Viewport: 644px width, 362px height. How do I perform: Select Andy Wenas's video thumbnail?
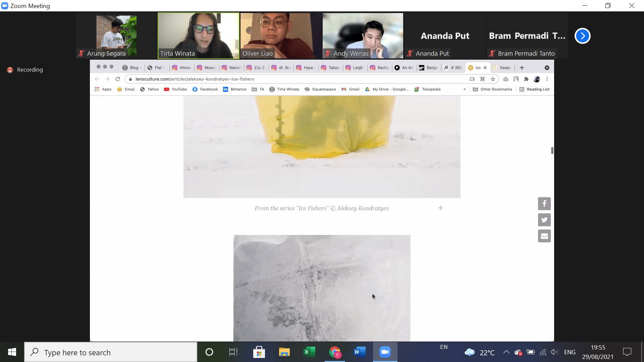[x=363, y=36]
